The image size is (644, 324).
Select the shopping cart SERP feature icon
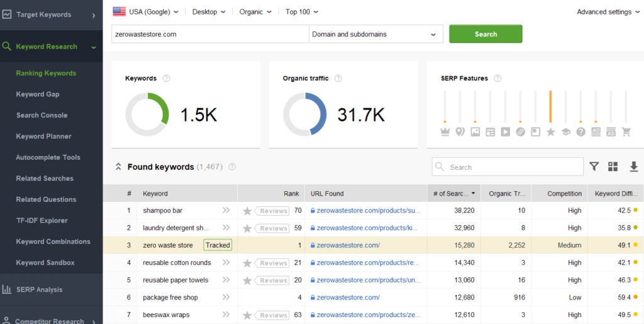coord(626,132)
